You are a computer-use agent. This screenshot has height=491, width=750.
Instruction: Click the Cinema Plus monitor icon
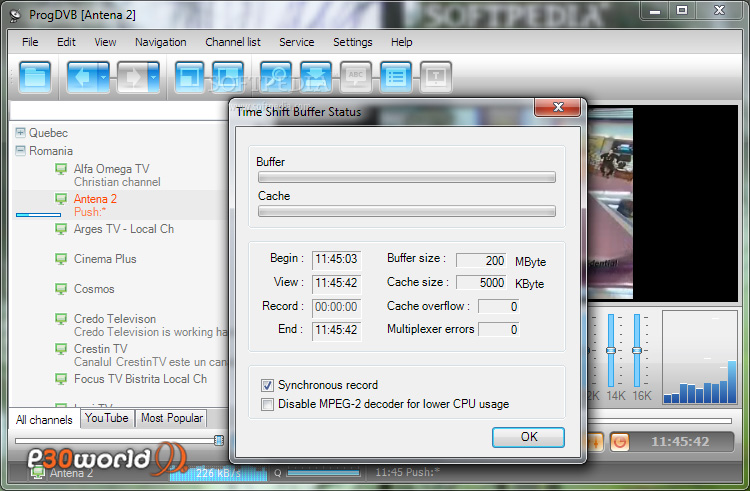(x=61, y=259)
